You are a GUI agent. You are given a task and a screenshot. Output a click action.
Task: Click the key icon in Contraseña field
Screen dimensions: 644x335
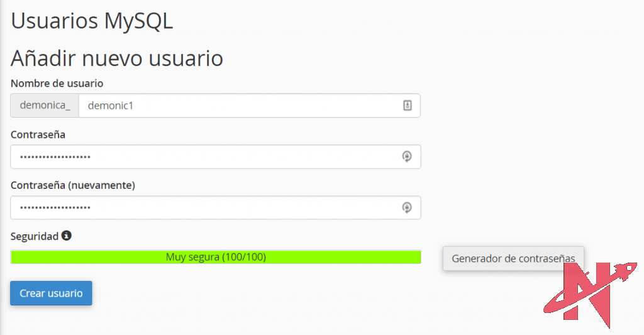click(x=407, y=157)
